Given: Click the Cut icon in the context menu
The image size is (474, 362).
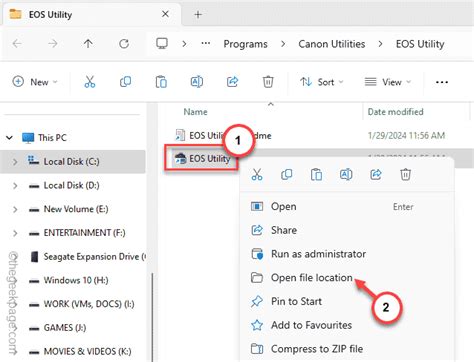Looking at the screenshot, I should coord(257,174).
